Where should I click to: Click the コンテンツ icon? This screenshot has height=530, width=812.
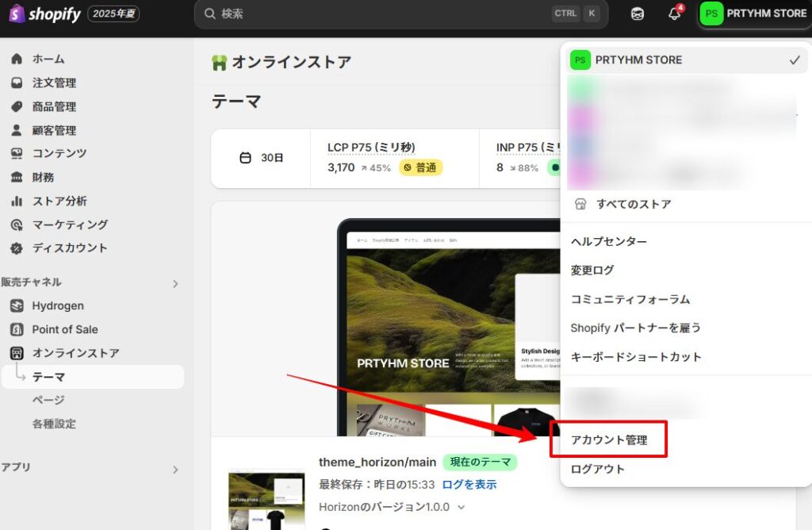point(17,153)
